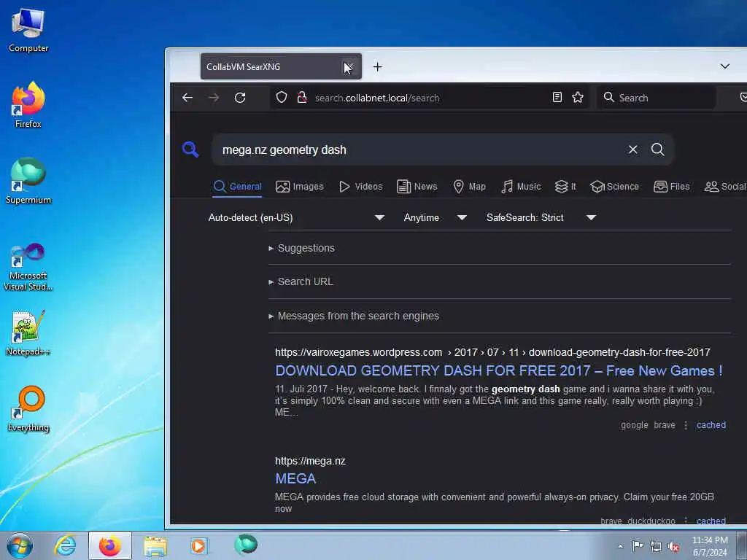747x560 pixels.
Task: Open the MEGA result title
Action: click(295, 478)
